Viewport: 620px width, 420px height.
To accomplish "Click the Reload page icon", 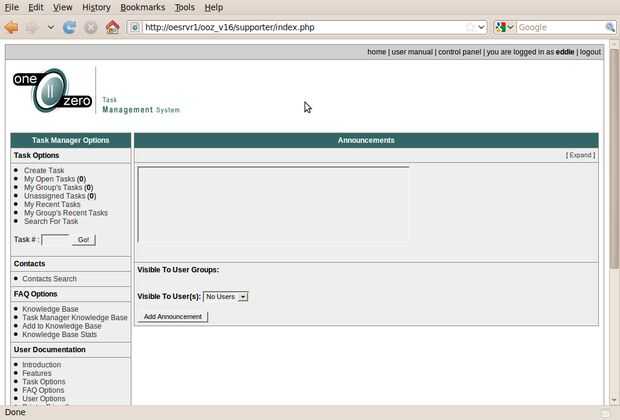I will [70, 27].
